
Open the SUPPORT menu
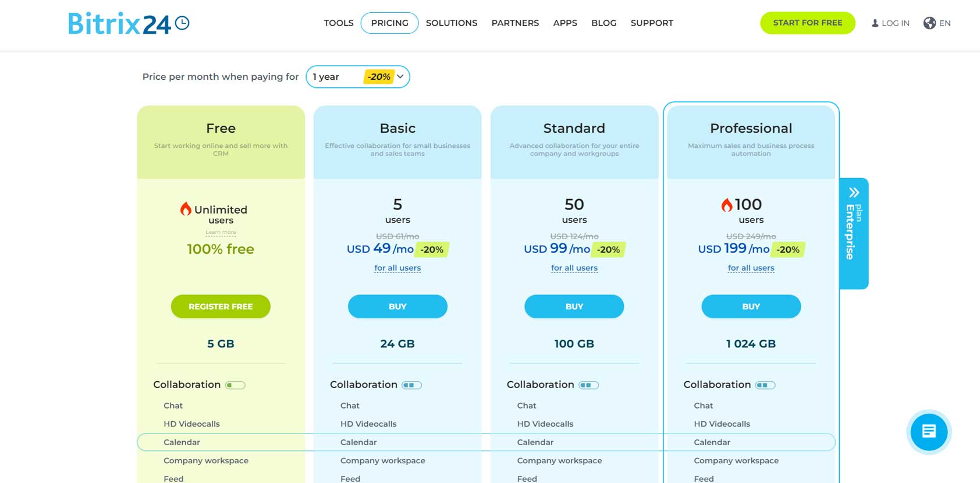point(652,23)
